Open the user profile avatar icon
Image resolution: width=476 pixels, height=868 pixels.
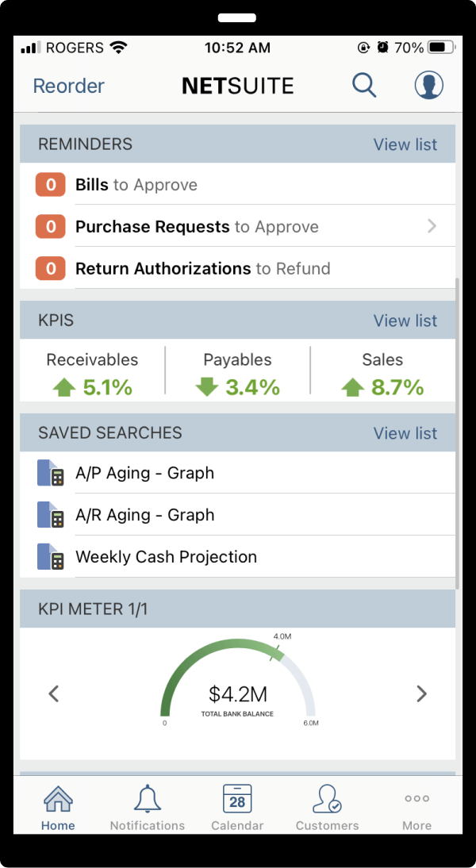pos(429,85)
